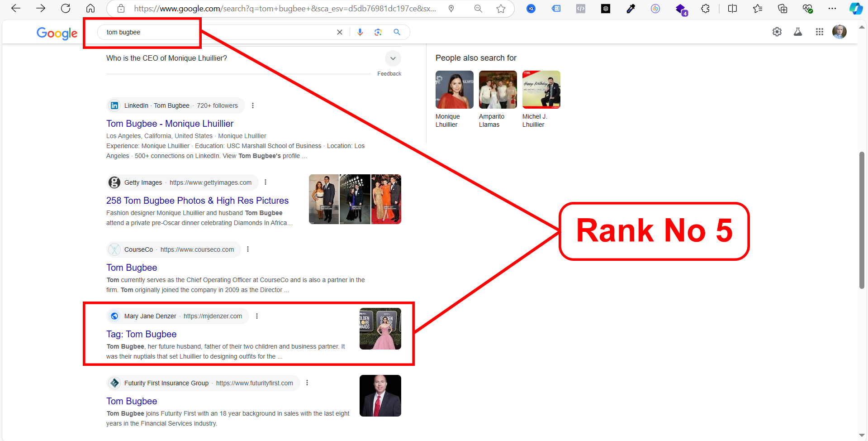Open more options for Getty Images result
The height and width of the screenshot is (441, 868).
point(266,182)
